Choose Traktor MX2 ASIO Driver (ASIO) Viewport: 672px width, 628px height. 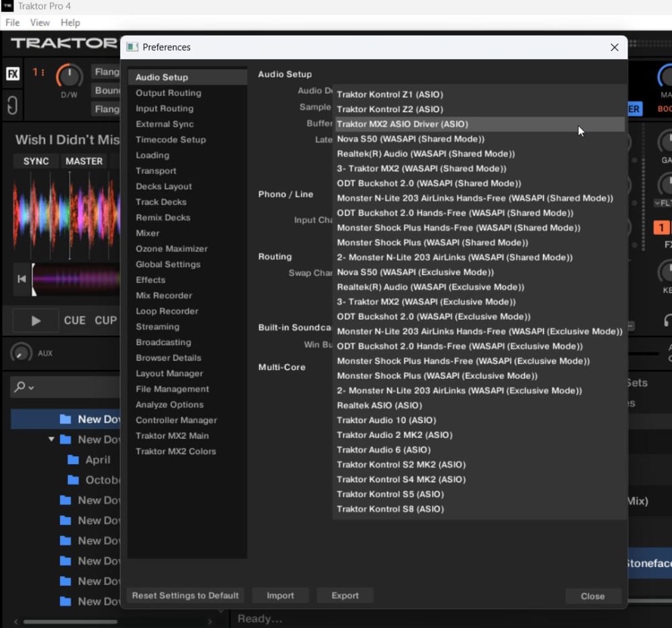click(x=478, y=124)
